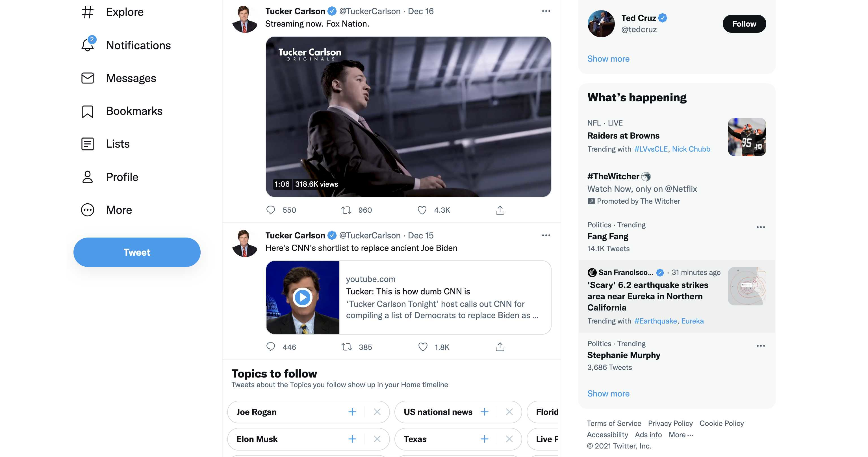Go to Lists page
The height and width of the screenshot is (457, 868).
point(118,144)
